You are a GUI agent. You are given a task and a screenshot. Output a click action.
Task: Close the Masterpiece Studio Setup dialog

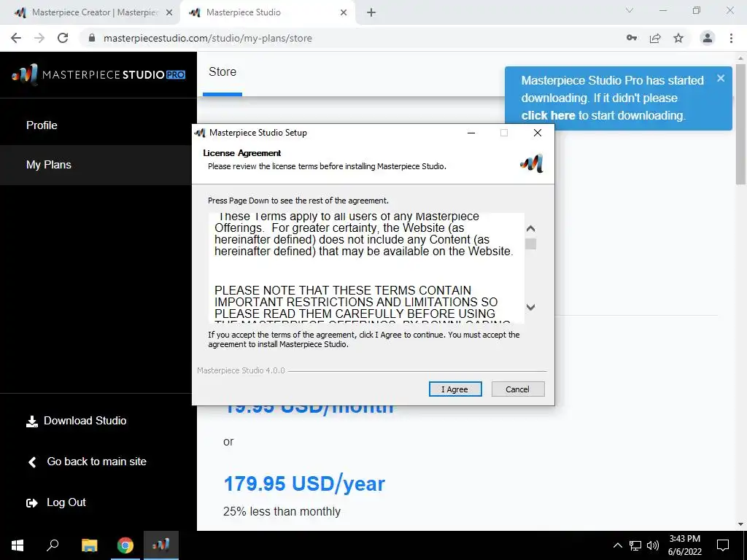click(x=538, y=133)
